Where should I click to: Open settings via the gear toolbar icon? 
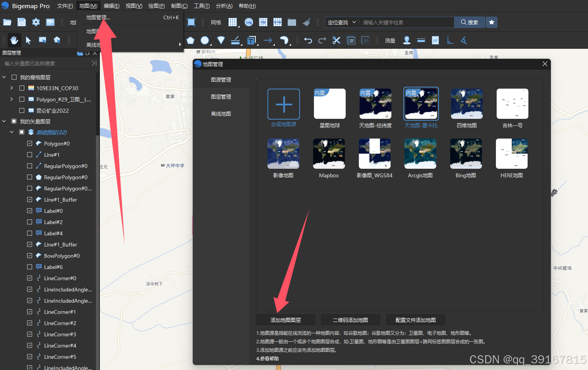[36, 22]
